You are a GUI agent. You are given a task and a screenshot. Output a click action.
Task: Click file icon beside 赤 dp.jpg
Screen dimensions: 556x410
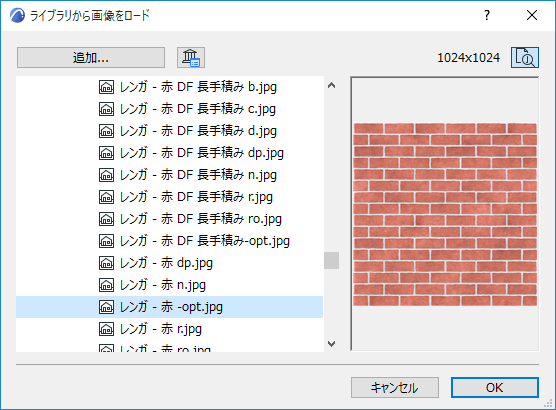click(106, 263)
